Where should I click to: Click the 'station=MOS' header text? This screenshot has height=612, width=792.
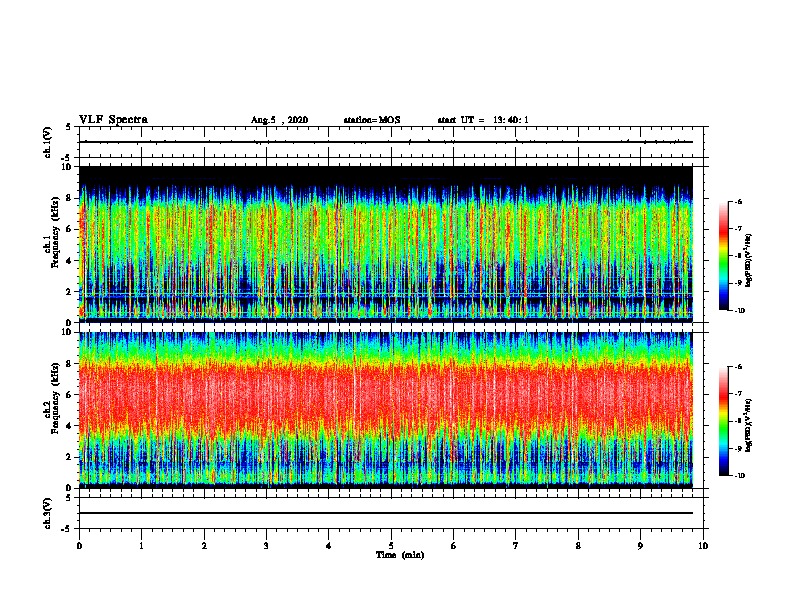point(372,120)
